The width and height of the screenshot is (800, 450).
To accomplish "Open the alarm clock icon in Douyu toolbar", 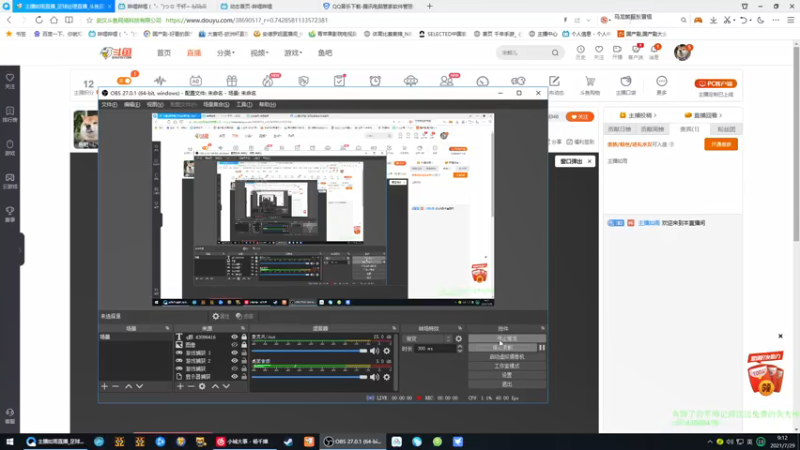I will pyautogui.click(x=375, y=81).
